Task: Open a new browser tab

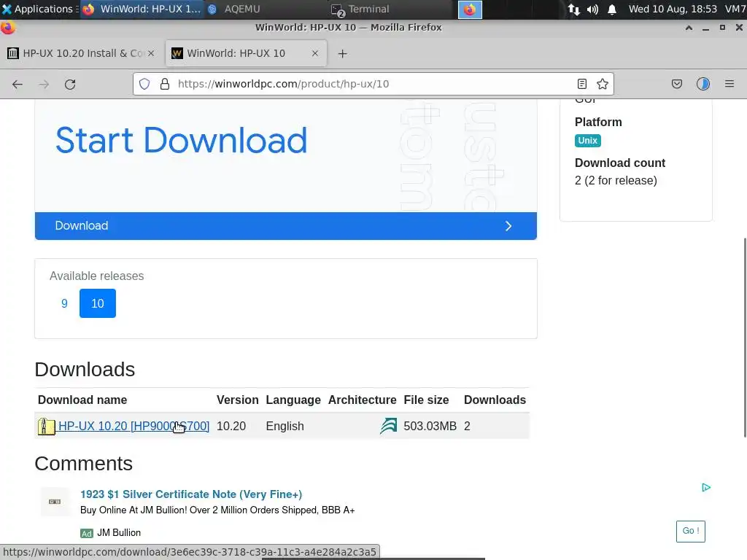Action: (343, 54)
